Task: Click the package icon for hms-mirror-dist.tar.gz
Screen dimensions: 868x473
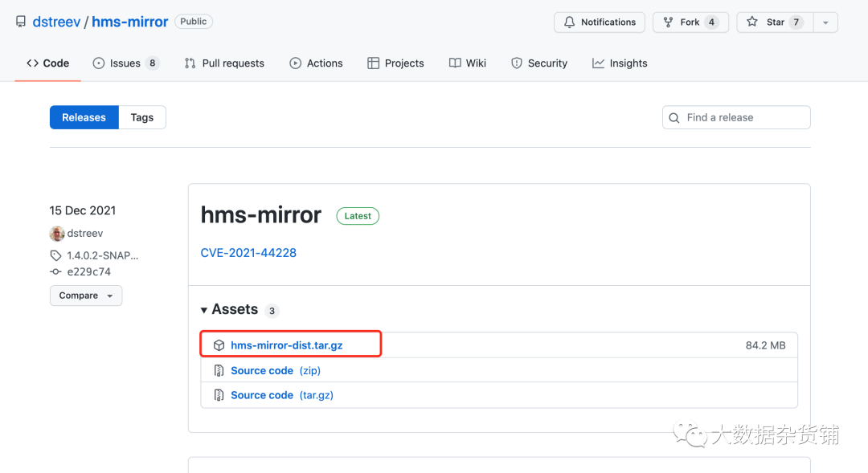Action: (x=219, y=345)
